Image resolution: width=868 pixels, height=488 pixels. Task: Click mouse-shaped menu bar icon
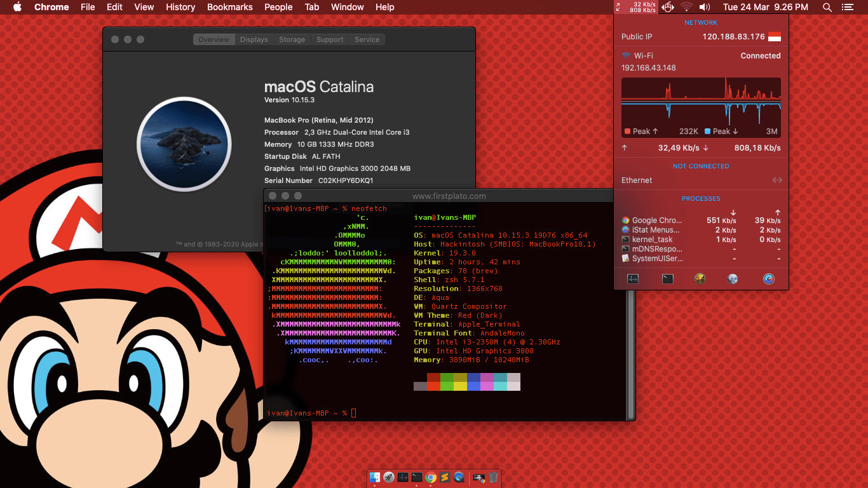click(667, 7)
